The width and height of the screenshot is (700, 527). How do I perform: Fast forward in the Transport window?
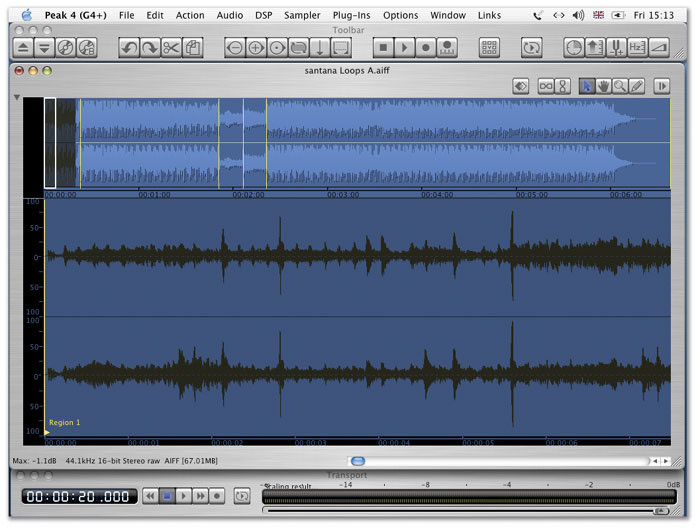200,496
